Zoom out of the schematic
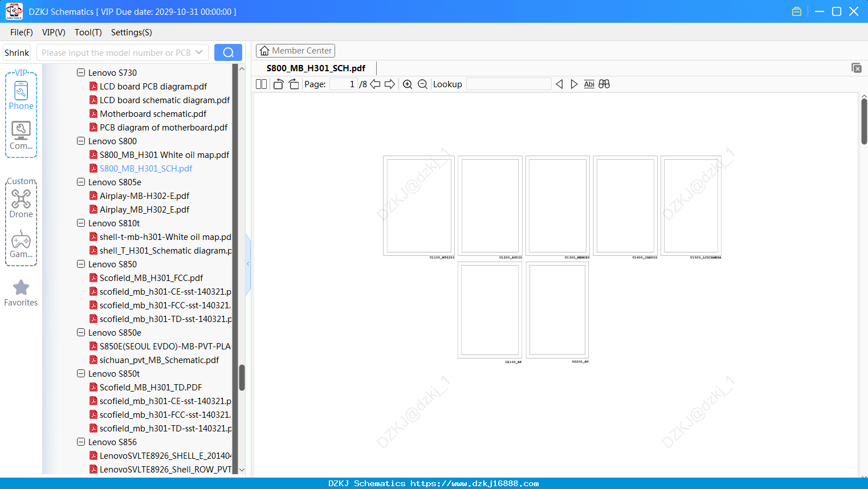Image resolution: width=868 pixels, height=489 pixels. (x=422, y=84)
